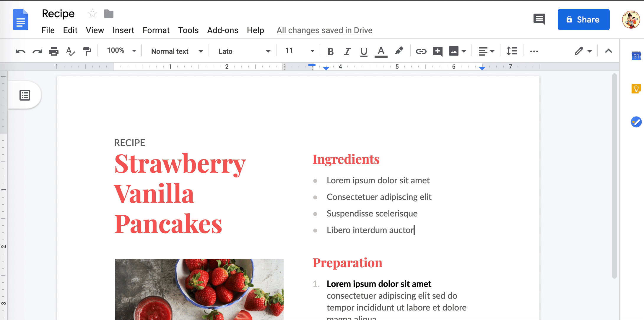Click the Text color icon
644x320 pixels.
pyautogui.click(x=381, y=51)
